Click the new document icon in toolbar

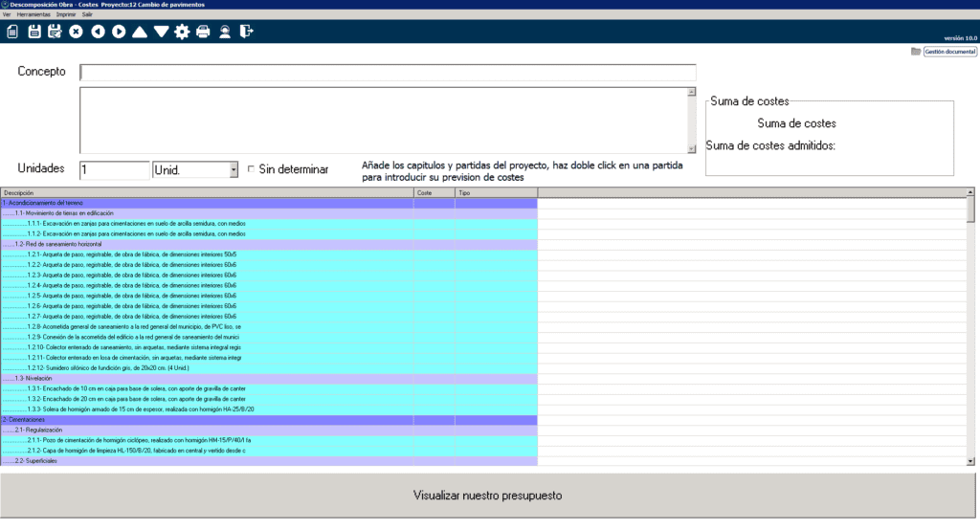pyautogui.click(x=12, y=32)
